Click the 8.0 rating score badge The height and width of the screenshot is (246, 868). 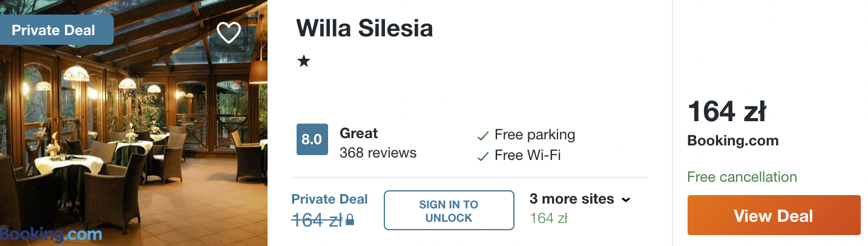click(312, 139)
